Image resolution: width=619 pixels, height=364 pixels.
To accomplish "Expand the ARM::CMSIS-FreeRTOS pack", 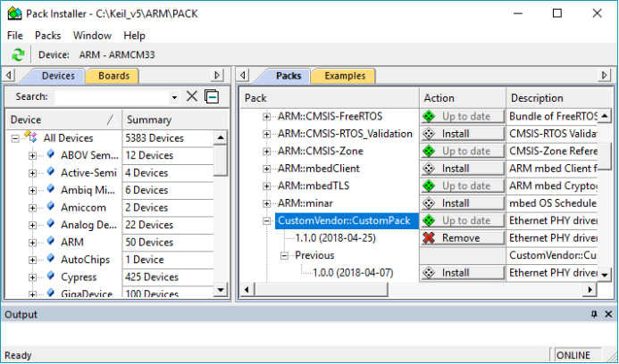I will pos(266,117).
